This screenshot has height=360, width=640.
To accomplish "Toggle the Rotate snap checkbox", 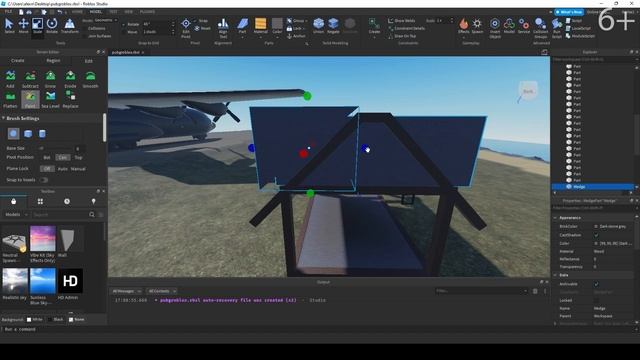I will coord(124,24).
